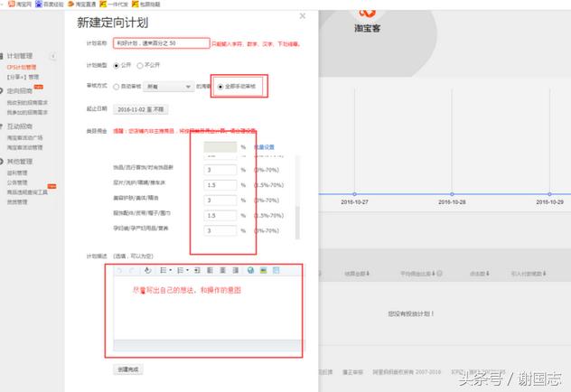Click the clear formatting eraser icon
Image resolution: width=571 pixels, height=392 pixels.
[147, 270]
